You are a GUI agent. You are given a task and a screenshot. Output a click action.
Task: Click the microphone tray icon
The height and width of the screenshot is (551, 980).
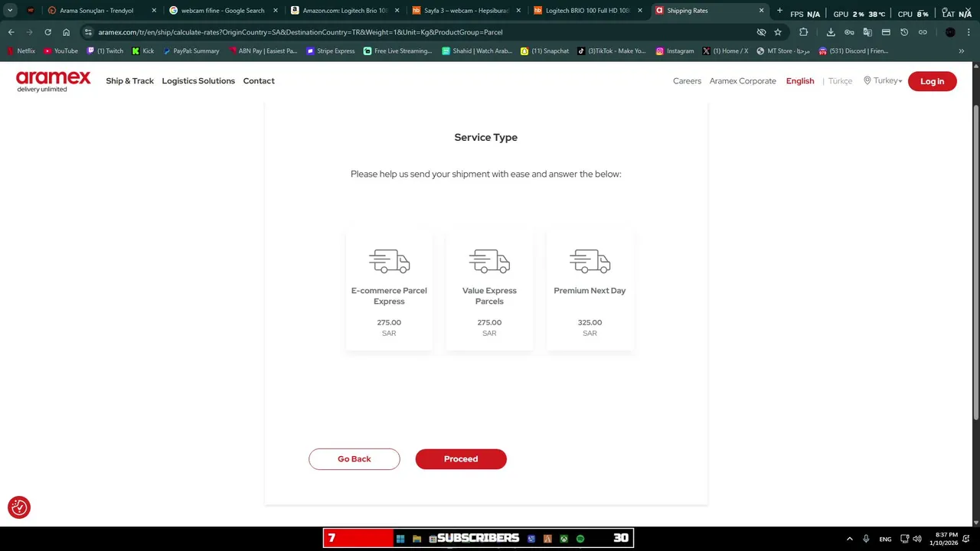866,539
